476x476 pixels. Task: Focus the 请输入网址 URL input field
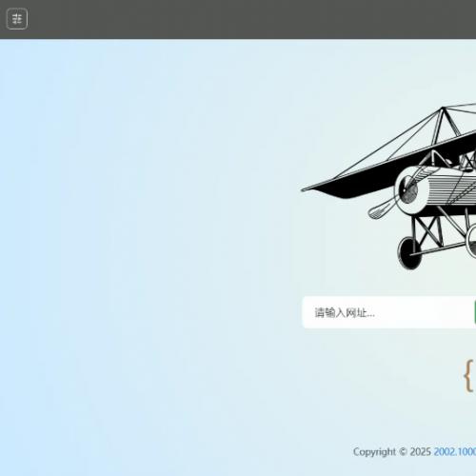coord(388,312)
